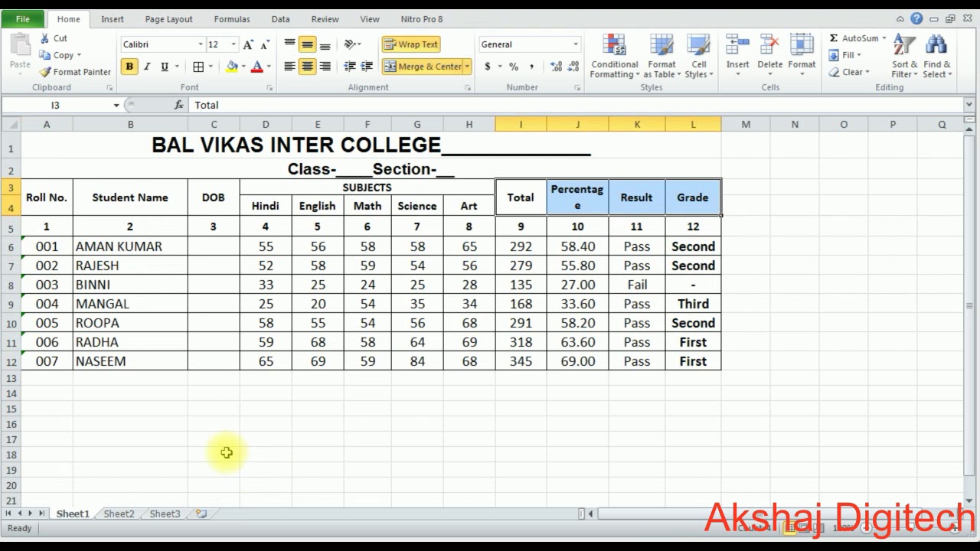Toggle Center horizontal alignment
Viewport: 980px width, 551px height.
pos(307,67)
